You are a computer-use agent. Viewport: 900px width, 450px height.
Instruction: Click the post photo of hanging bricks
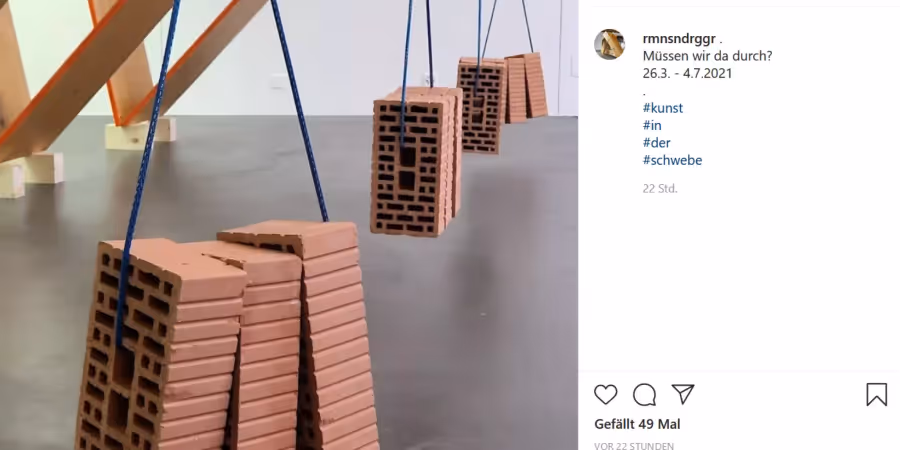pyautogui.click(x=289, y=225)
